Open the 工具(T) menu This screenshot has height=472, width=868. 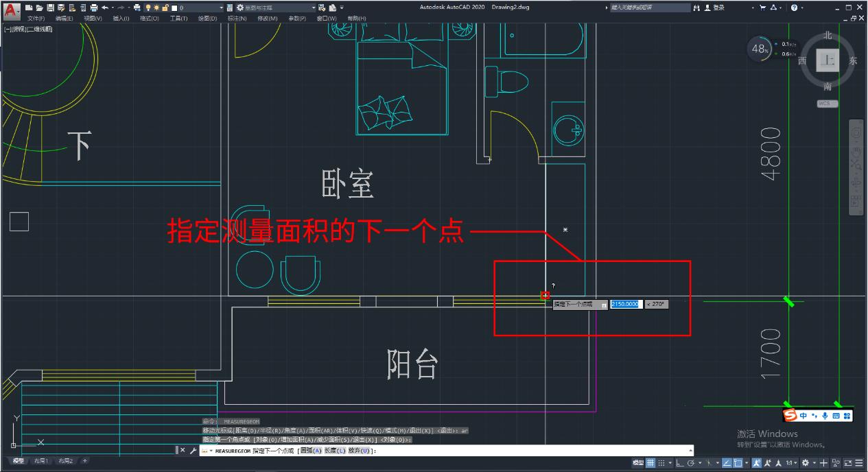178,18
